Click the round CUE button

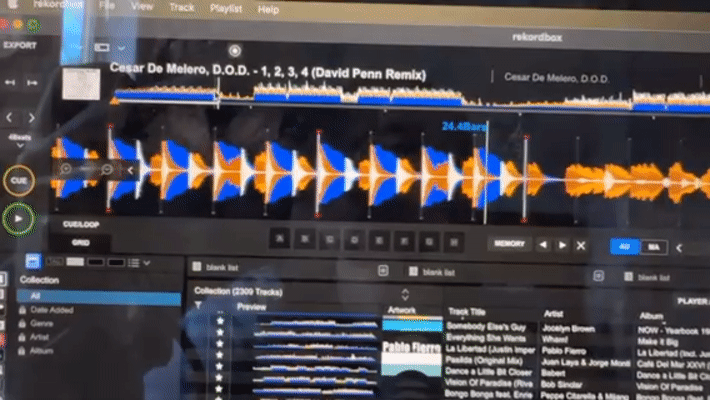tap(19, 180)
